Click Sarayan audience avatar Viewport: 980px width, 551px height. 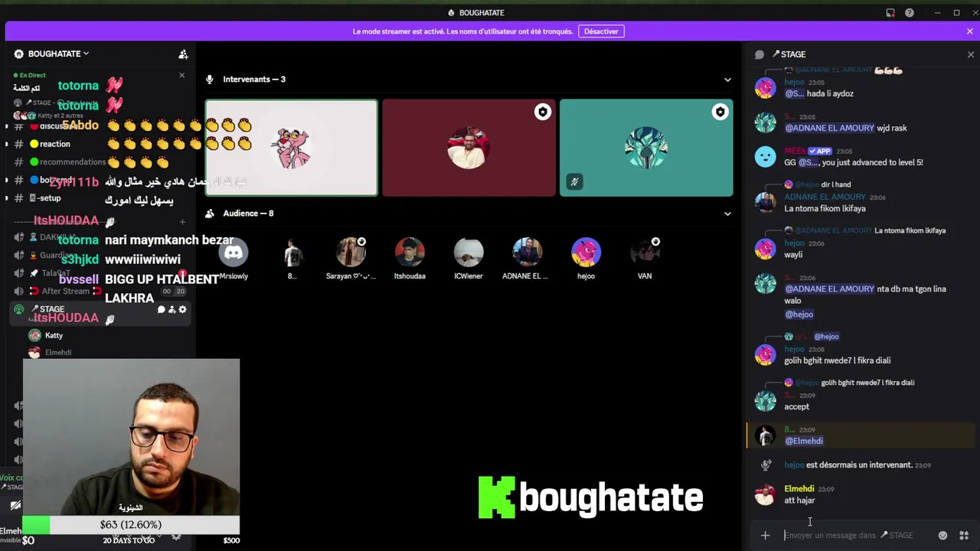[x=351, y=253]
